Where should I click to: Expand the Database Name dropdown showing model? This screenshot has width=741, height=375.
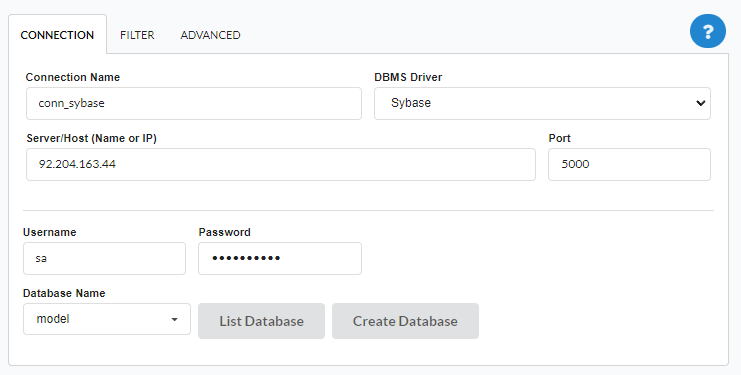(x=107, y=319)
